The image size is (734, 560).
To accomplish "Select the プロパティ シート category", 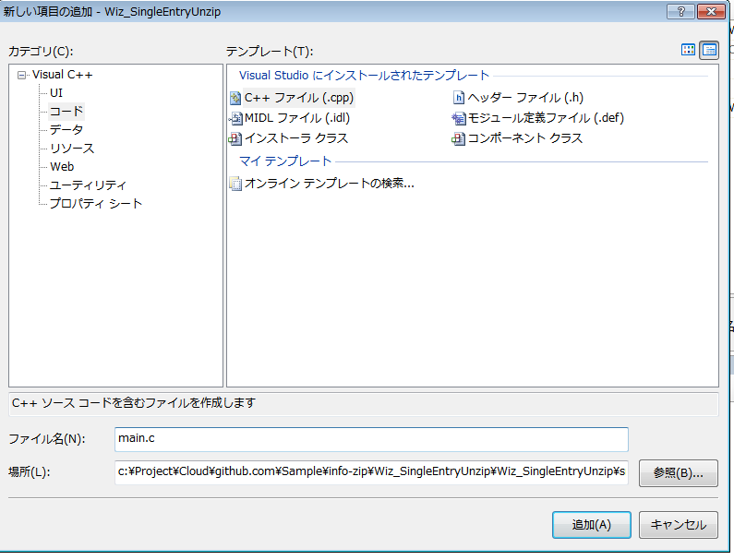I will click(x=96, y=204).
